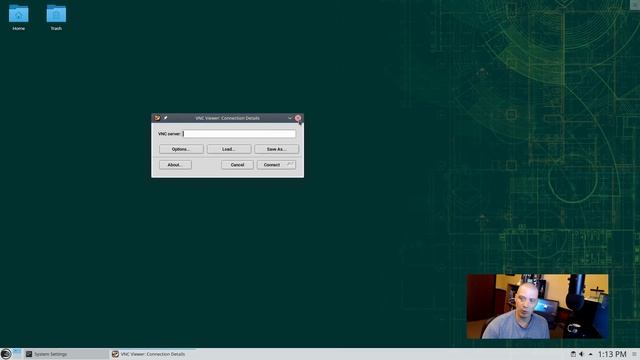
Task: Focus the VNC server address field
Action: point(239,133)
